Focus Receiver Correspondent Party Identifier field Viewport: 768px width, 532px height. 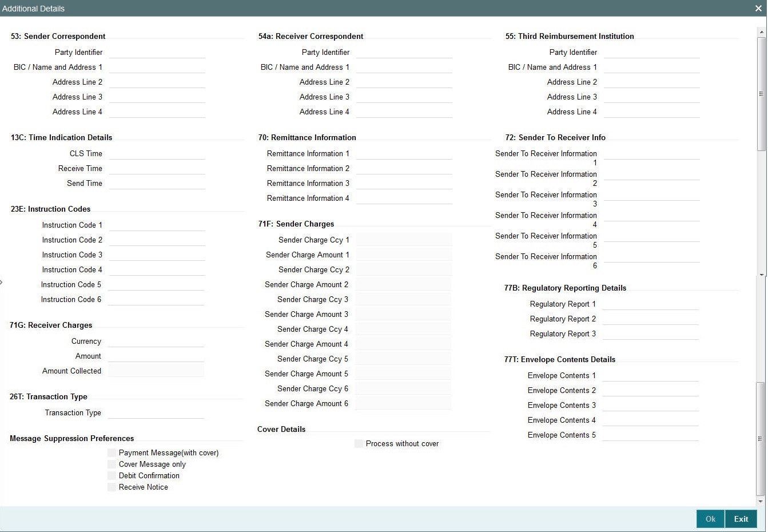tap(404, 52)
